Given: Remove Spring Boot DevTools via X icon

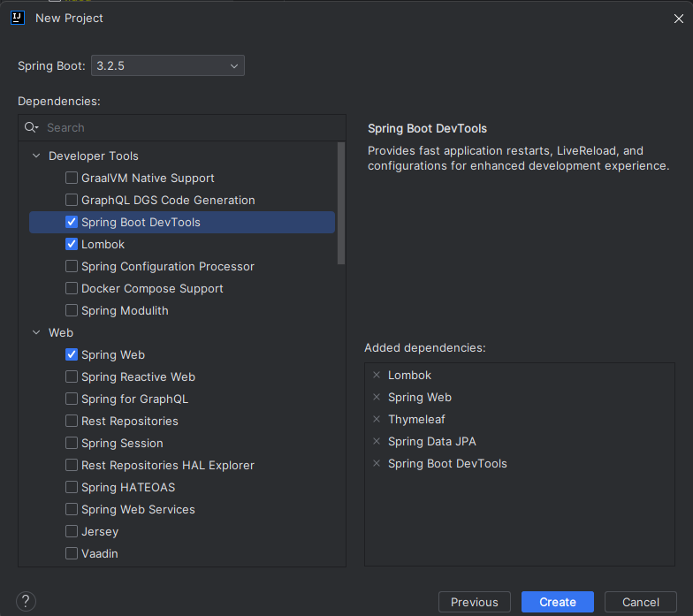Looking at the screenshot, I should pos(377,463).
